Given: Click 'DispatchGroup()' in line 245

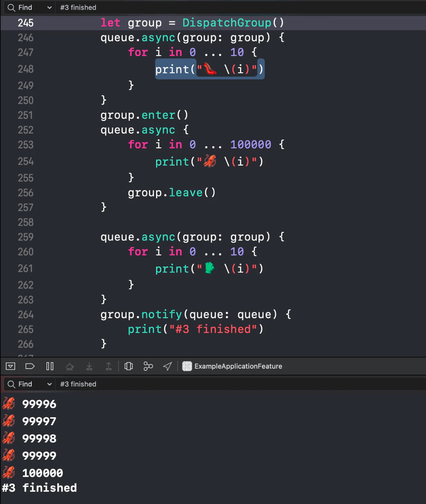Looking at the screenshot, I should coord(233,23).
